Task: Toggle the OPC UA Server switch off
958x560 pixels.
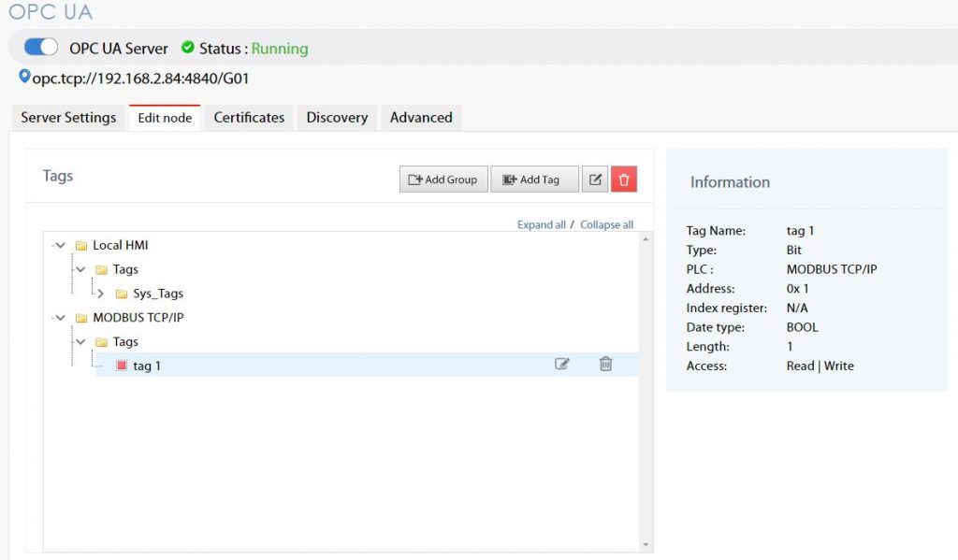Action: point(41,48)
